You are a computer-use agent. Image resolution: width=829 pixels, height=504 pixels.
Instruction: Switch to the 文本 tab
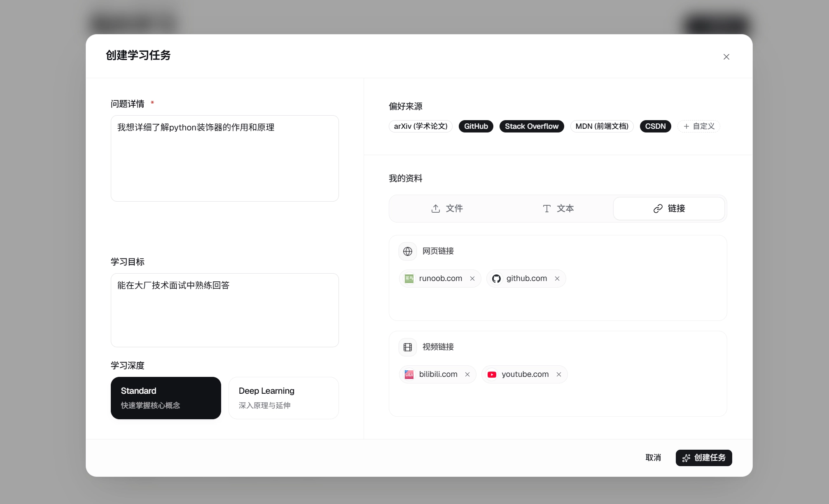(x=558, y=209)
